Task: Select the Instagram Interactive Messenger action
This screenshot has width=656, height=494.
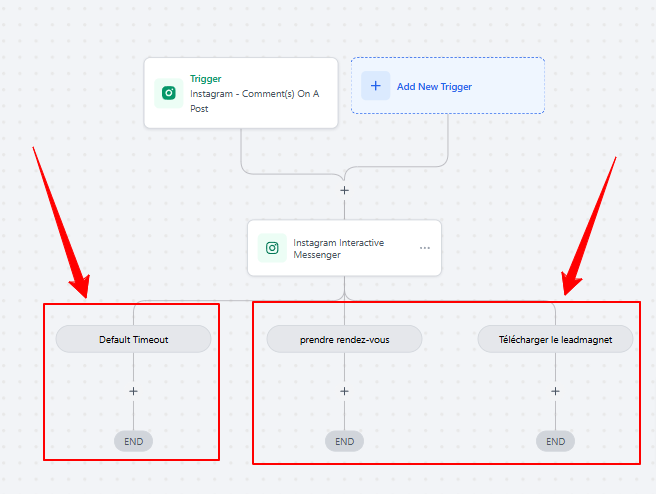Action: click(344, 248)
